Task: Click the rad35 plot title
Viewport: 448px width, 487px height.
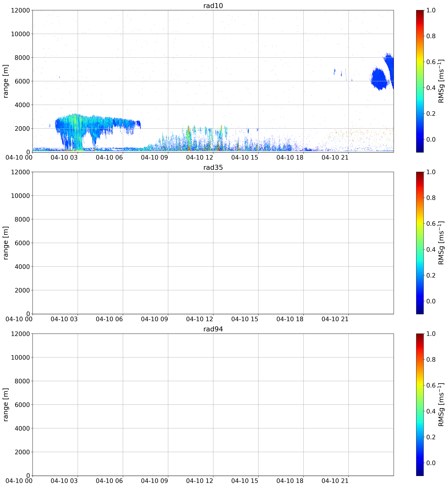Action: pyautogui.click(x=213, y=167)
